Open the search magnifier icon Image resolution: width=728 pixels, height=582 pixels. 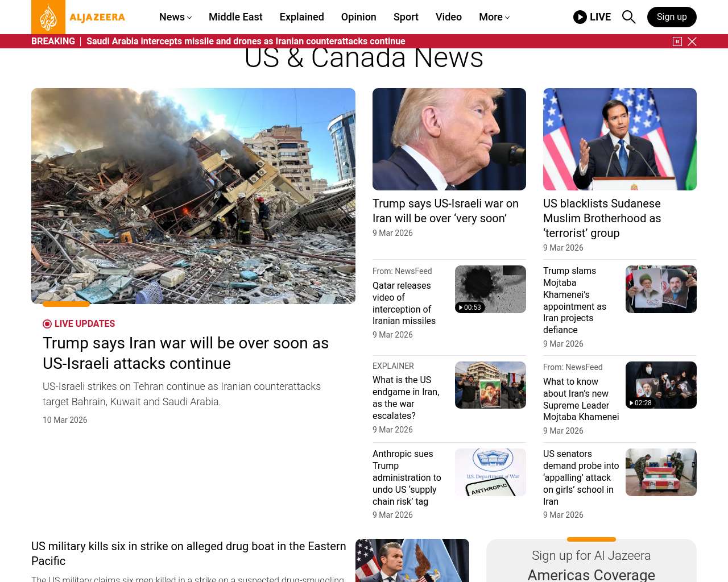628,17
